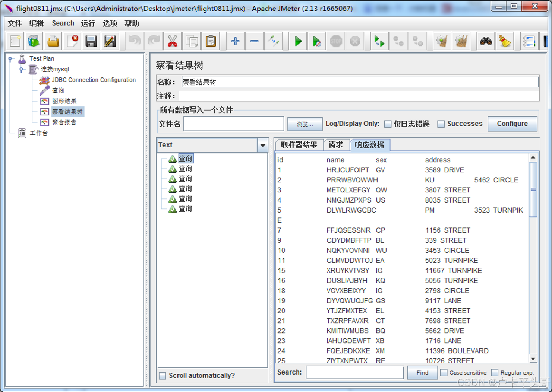Click the 文件名 filename input field
The height and width of the screenshot is (392, 552).
click(x=234, y=124)
